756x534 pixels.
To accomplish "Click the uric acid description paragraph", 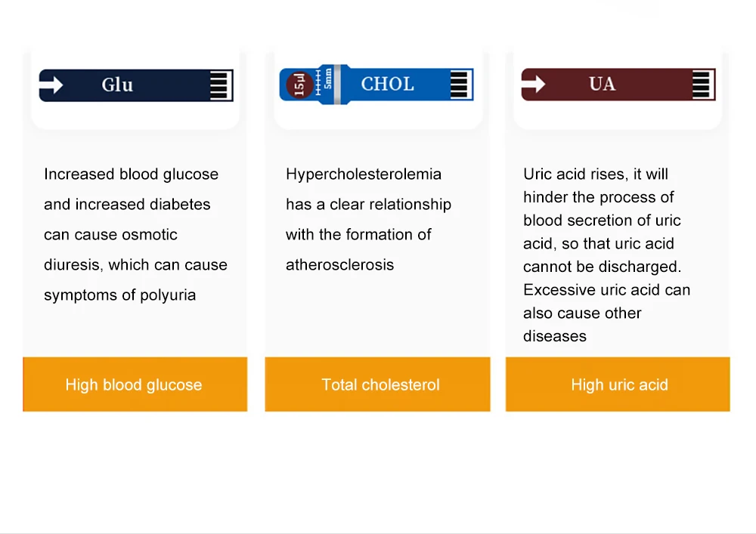I will (606, 255).
